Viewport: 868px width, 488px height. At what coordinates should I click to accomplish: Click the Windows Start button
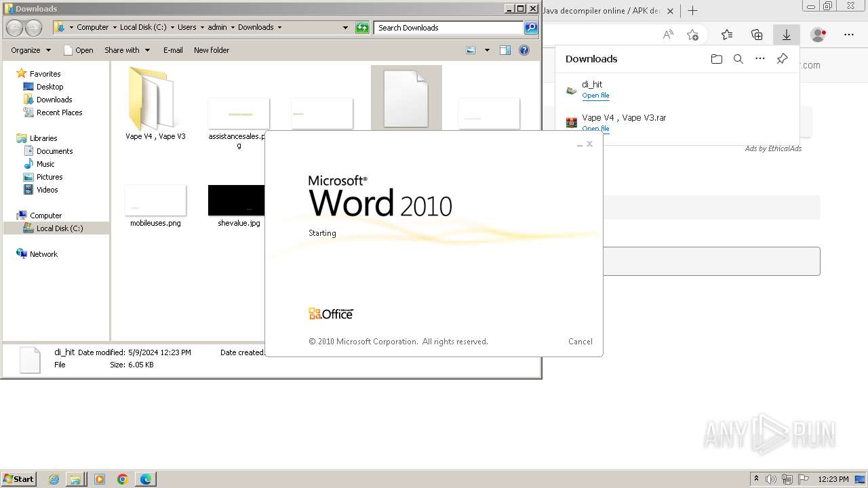click(x=19, y=479)
